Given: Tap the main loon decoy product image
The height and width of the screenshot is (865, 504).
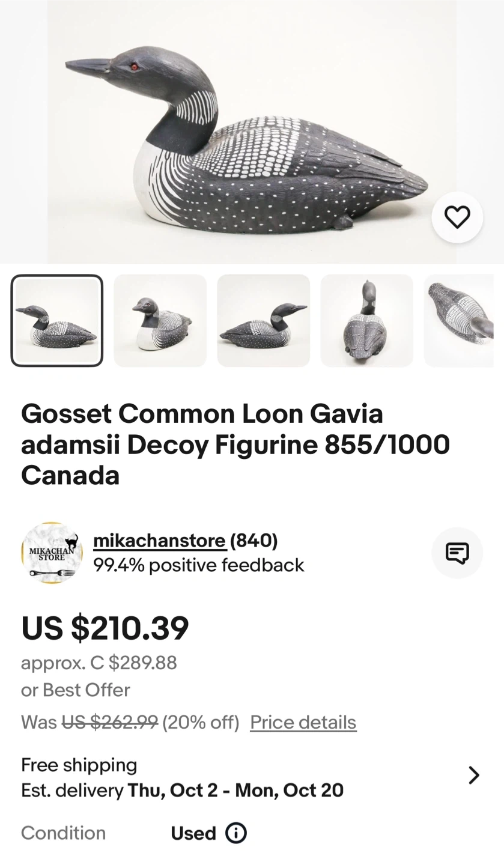Looking at the screenshot, I should click(x=252, y=132).
